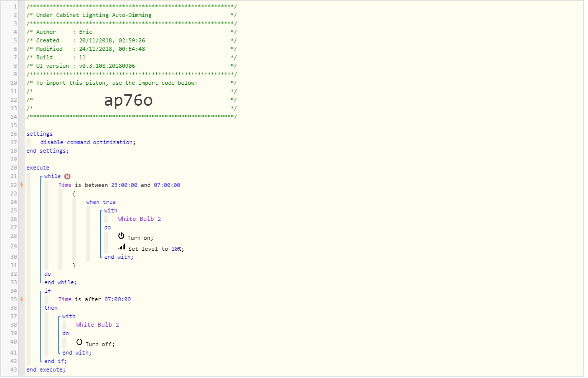This screenshot has height=378, width=588.
Task: Click the Created 20/11/2018 timestamp line
Action: pos(132,40)
